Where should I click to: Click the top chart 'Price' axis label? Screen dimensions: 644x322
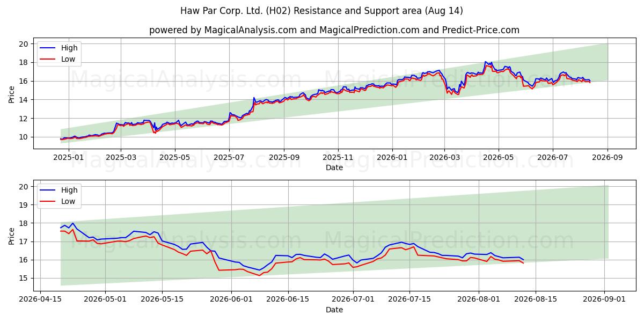(x=12, y=94)
